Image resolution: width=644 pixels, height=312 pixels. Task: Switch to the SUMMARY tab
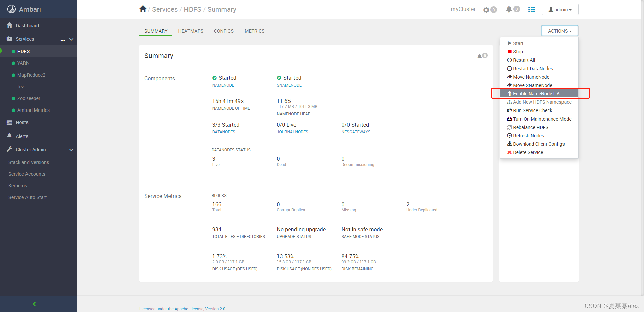click(x=156, y=31)
